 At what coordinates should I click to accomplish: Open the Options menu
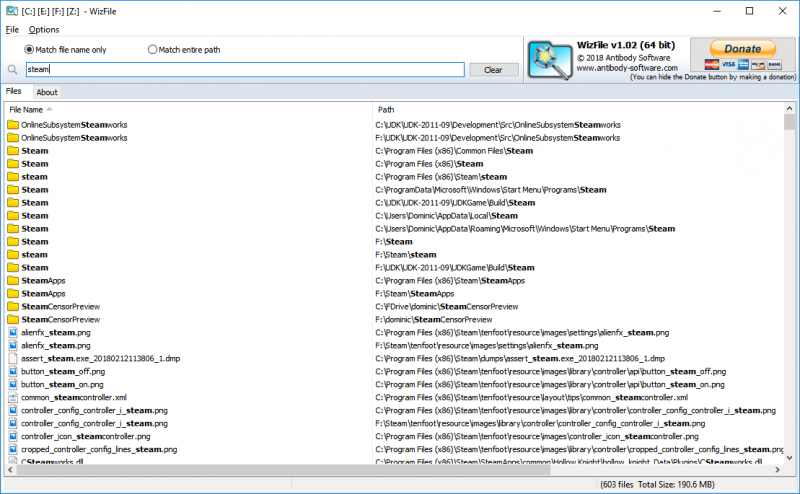point(44,30)
